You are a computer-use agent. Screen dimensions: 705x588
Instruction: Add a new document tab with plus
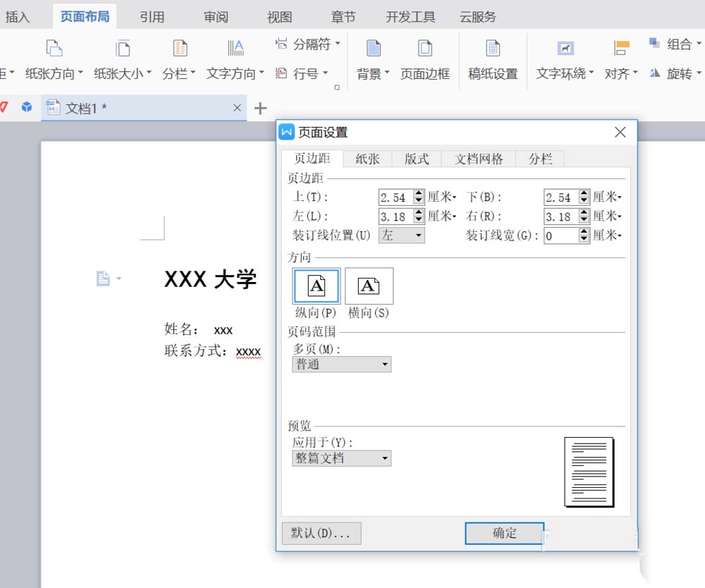click(260, 109)
